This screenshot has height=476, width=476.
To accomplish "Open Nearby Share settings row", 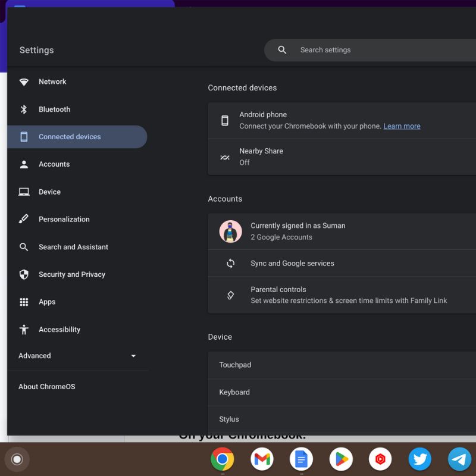I will 342,157.
